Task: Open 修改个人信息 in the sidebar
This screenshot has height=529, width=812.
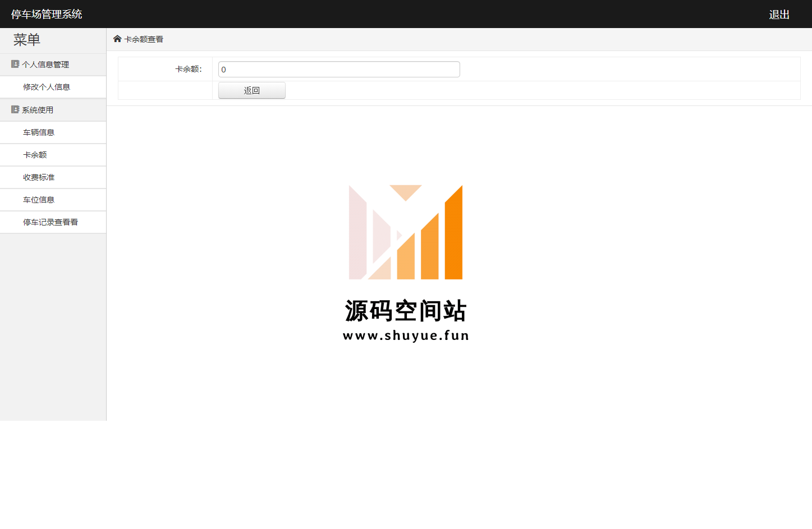Action: [53, 87]
